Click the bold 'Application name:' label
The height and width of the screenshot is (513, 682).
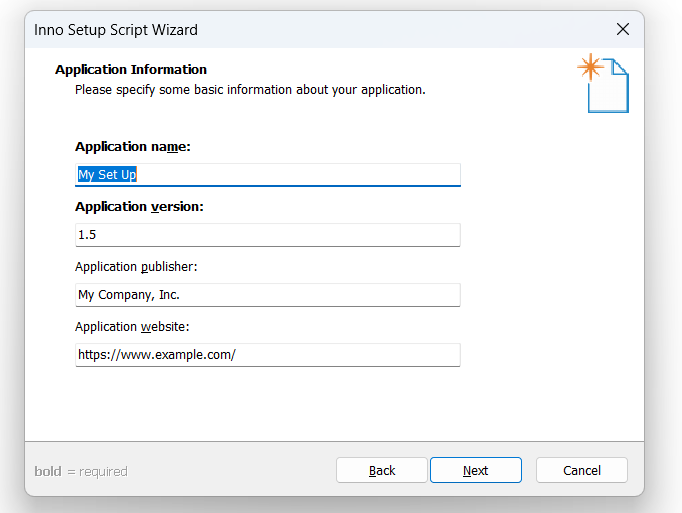(x=133, y=147)
